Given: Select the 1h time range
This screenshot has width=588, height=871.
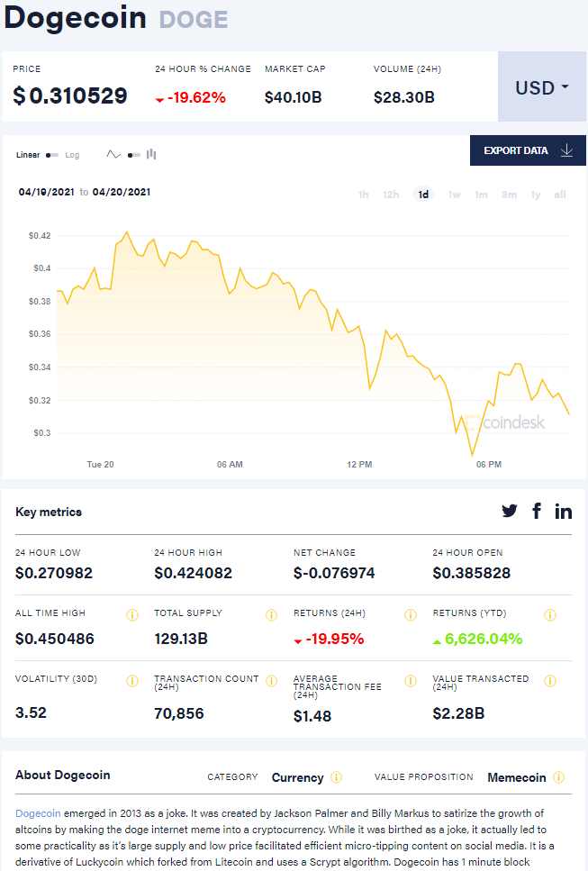Looking at the screenshot, I should 363,195.
